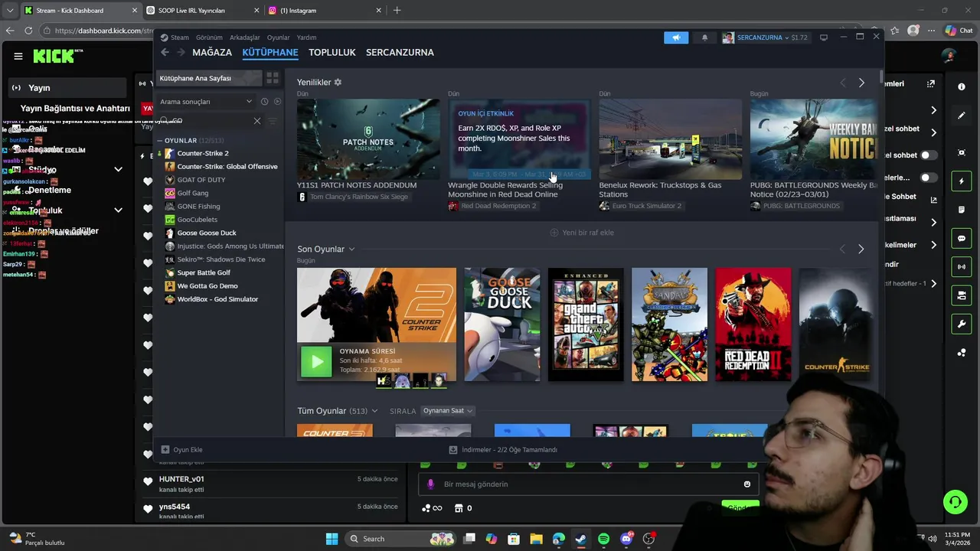Click the pencil edit icon in Kick sidebar

click(x=962, y=116)
